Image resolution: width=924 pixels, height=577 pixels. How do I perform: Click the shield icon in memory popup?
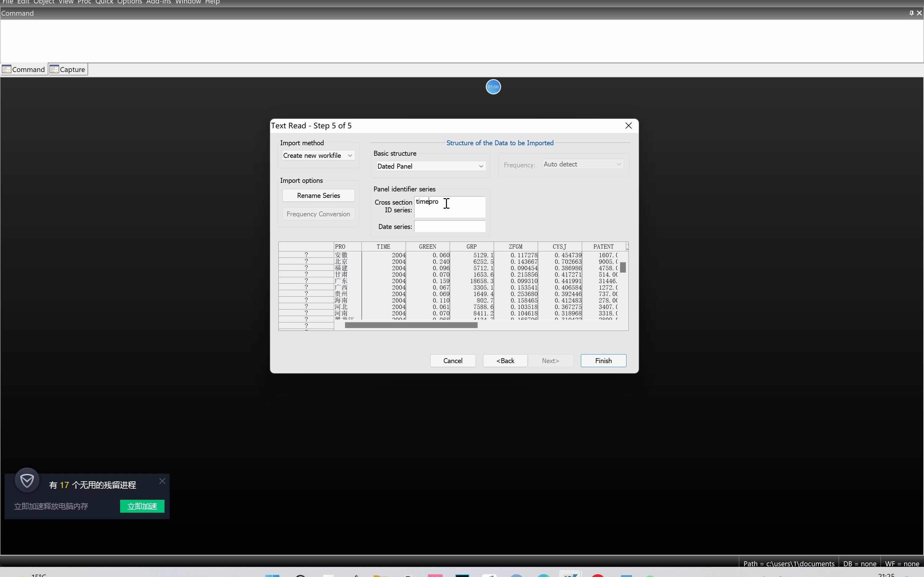click(27, 480)
